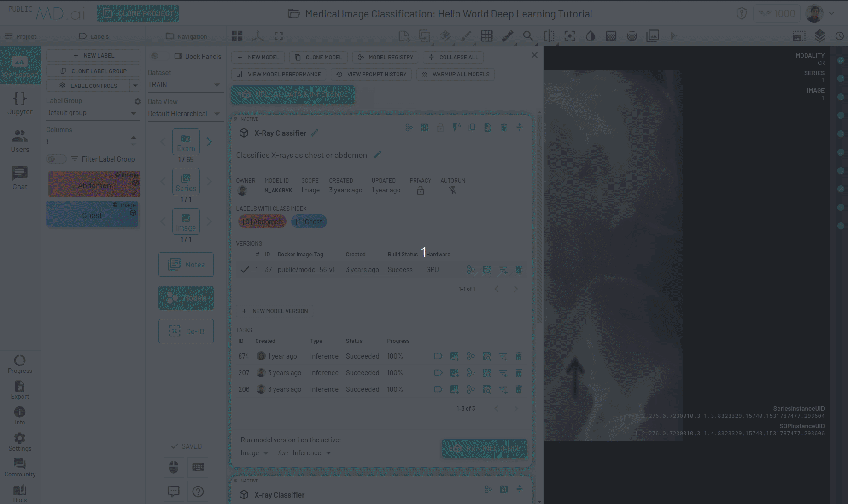Toggle the Filter Label Group switch
848x504 pixels.
[56, 159]
